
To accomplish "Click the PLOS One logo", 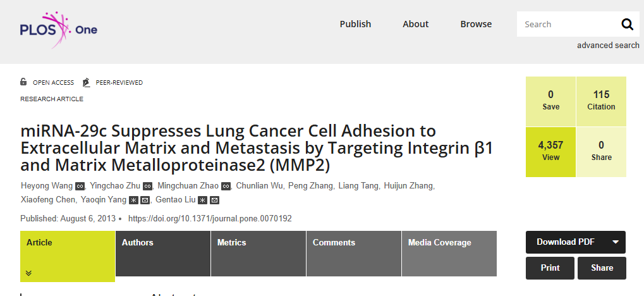I will pyautogui.click(x=59, y=30).
